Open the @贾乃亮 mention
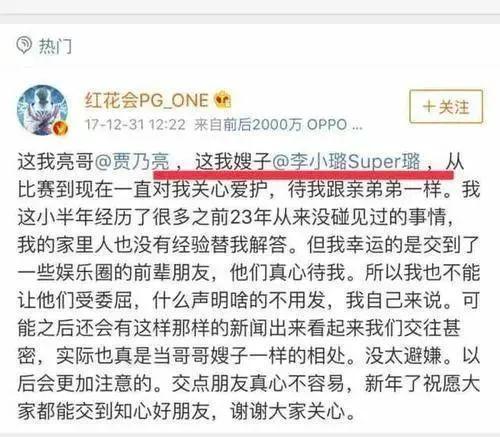Screen dimensions: 500x437 point(133,162)
